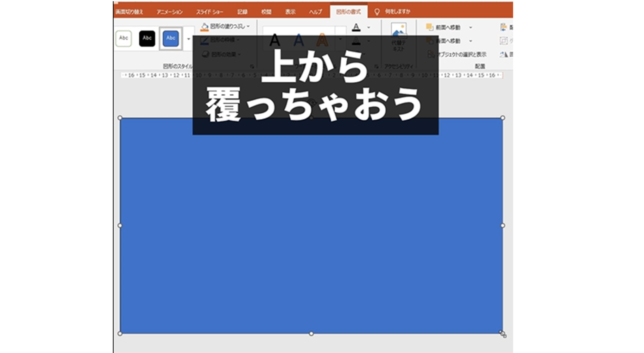This screenshot has height=353, width=644.
Task: Open the 図形の塗りつぶし dropdown arrow
Action: tap(248, 26)
